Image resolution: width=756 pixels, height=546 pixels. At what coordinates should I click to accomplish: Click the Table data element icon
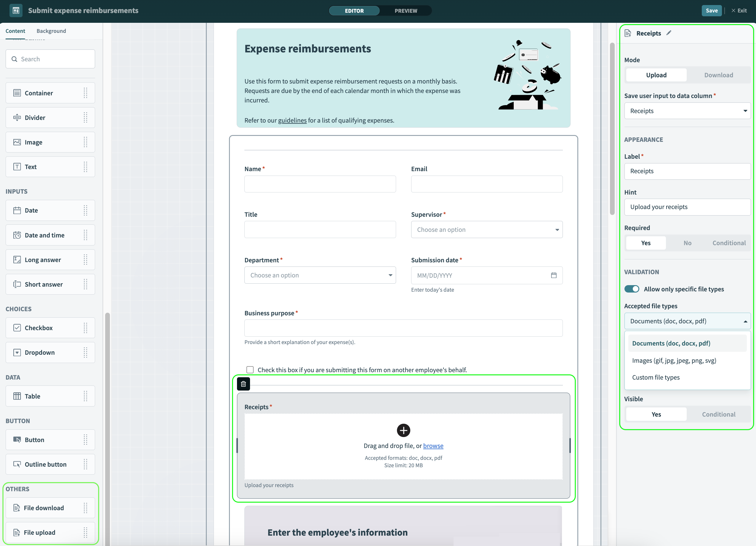click(x=16, y=396)
